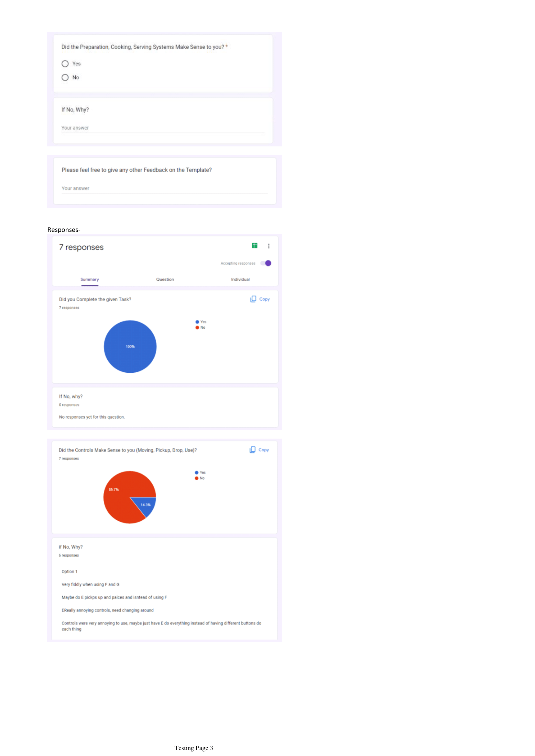Click the red No legend dot in Controls chart
This screenshot has width=535, height=756.
tap(196, 478)
